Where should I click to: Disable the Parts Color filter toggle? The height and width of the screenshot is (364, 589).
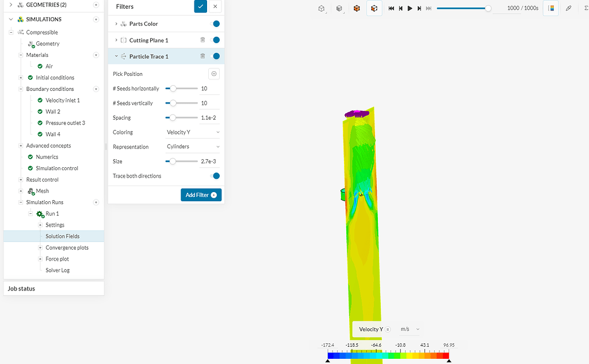click(x=215, y=24)
